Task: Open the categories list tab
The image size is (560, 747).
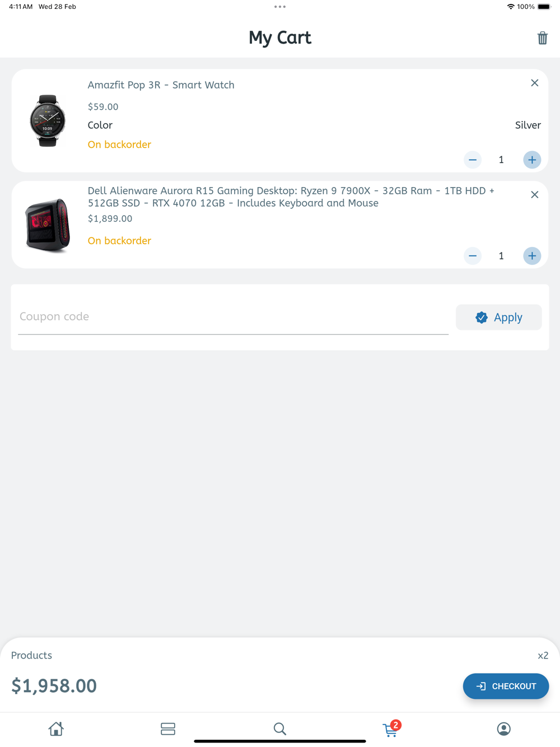Action: point(168,729)
